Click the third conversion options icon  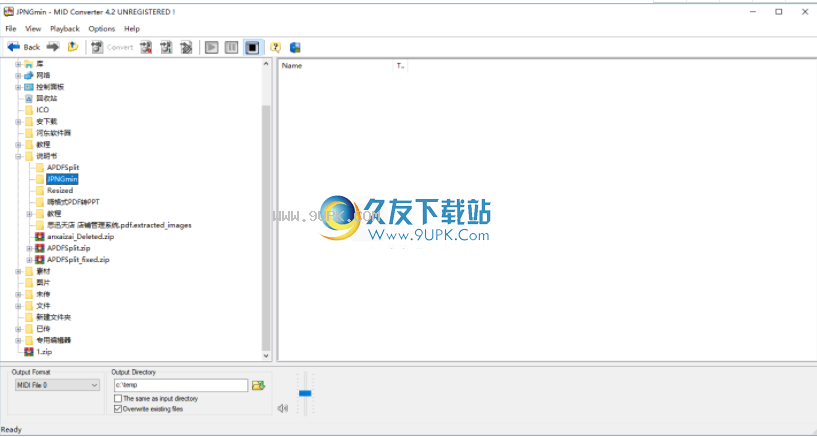click(x=186, y=47)
